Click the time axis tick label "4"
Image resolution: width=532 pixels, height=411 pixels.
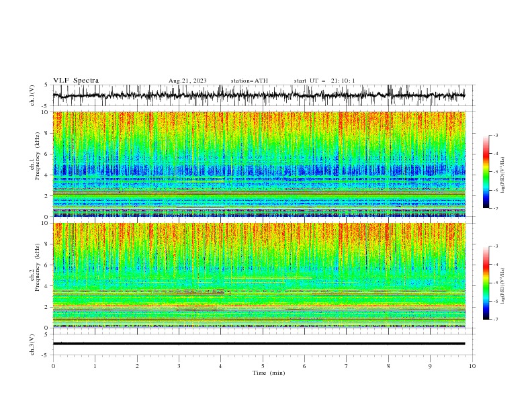[221, 366]
